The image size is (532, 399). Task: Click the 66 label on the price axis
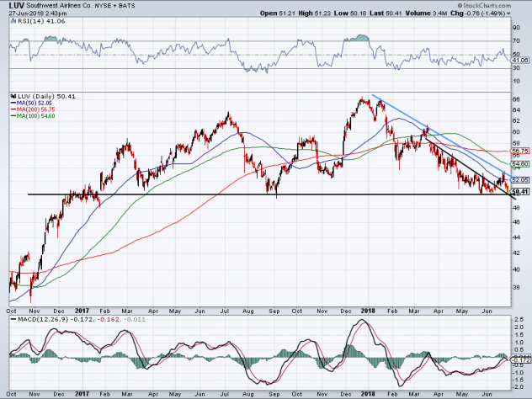516,99
